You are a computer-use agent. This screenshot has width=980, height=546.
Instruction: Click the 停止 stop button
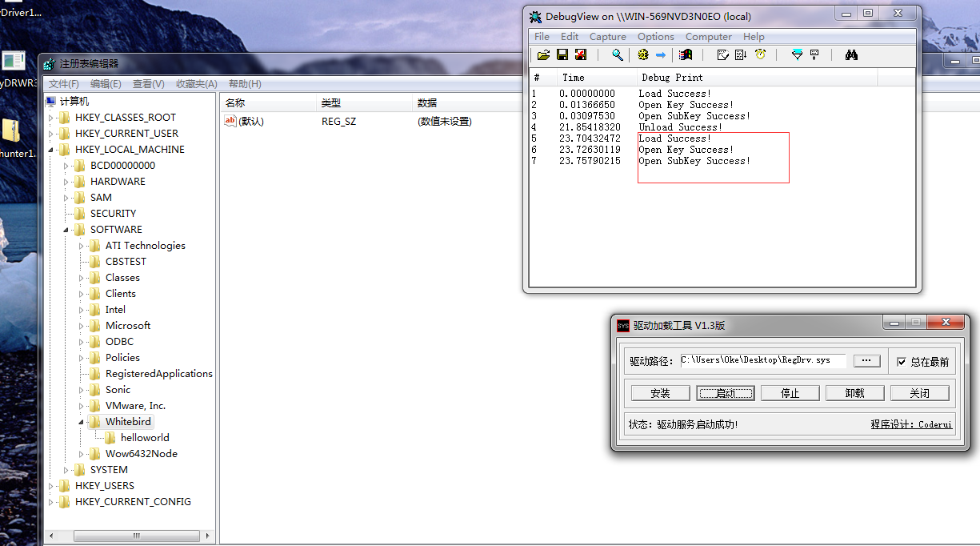pos(790,393)
